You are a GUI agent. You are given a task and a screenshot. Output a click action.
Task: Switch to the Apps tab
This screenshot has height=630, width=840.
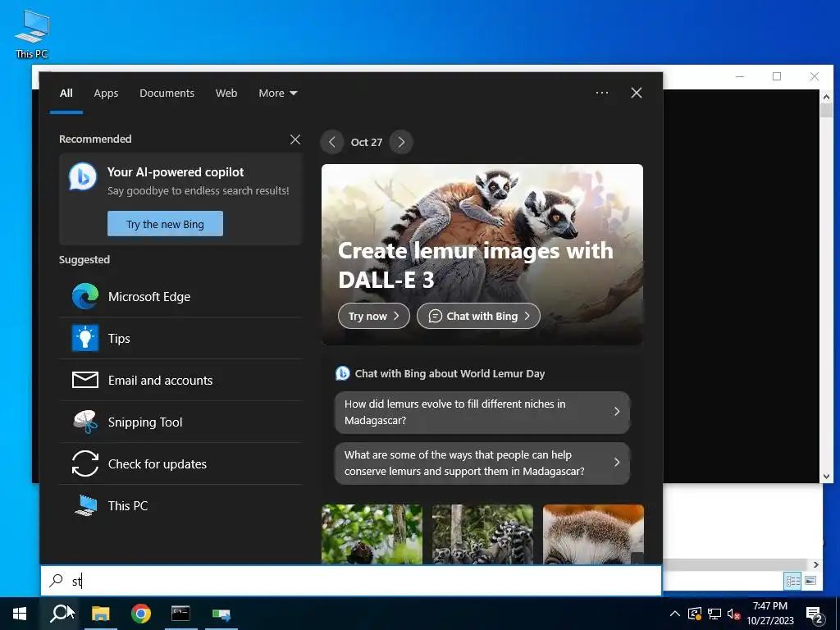[106, 93]
